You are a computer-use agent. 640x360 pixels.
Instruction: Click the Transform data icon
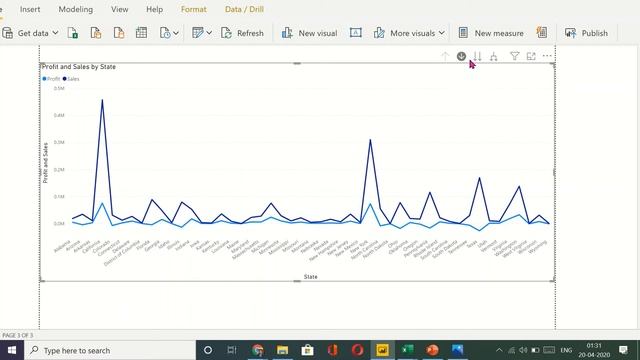click(x=198, y=33)
